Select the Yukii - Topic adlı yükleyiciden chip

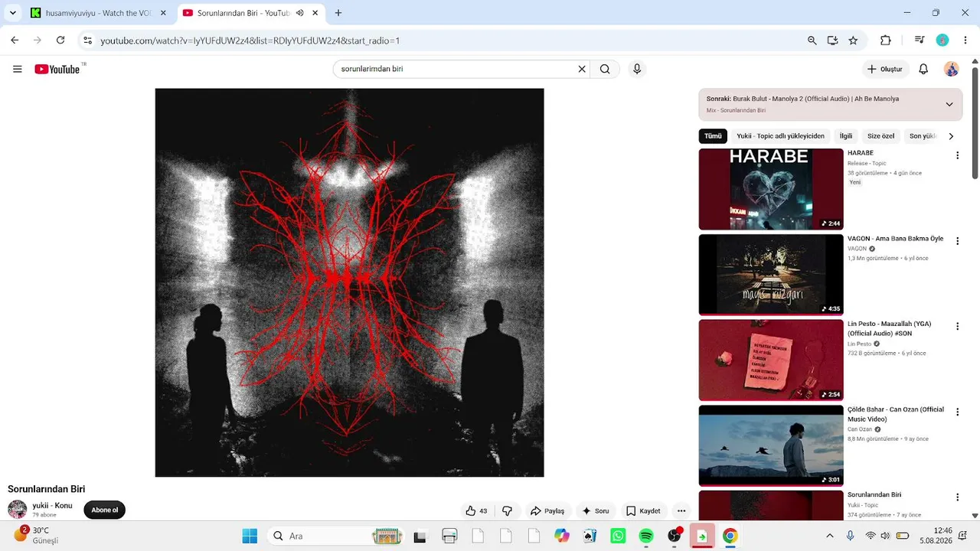tap(780, 136)
